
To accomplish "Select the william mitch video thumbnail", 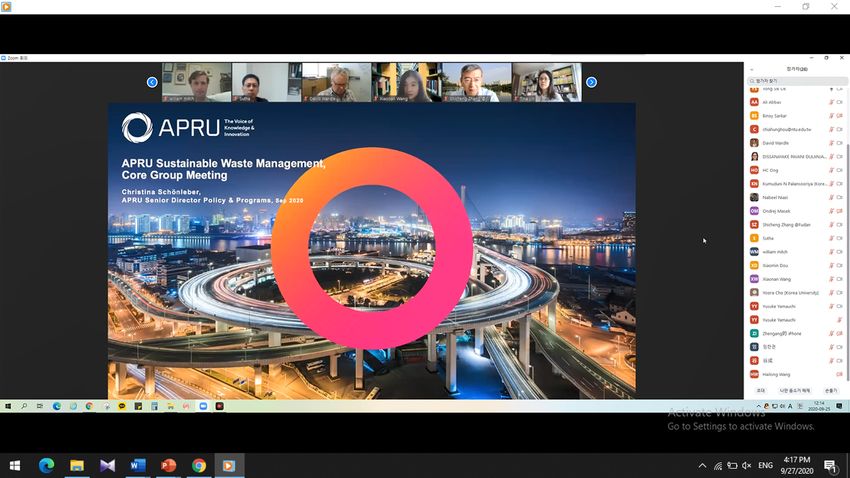I will (x=197, y=82).
